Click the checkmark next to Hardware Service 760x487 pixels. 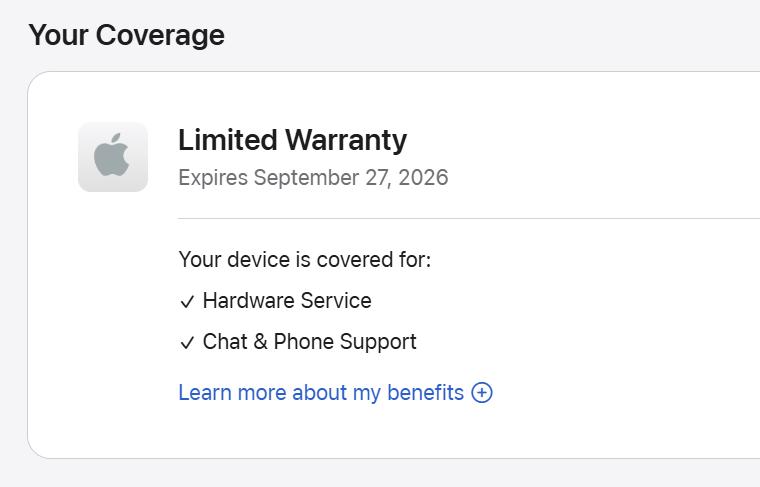click(x=187, y=302)
